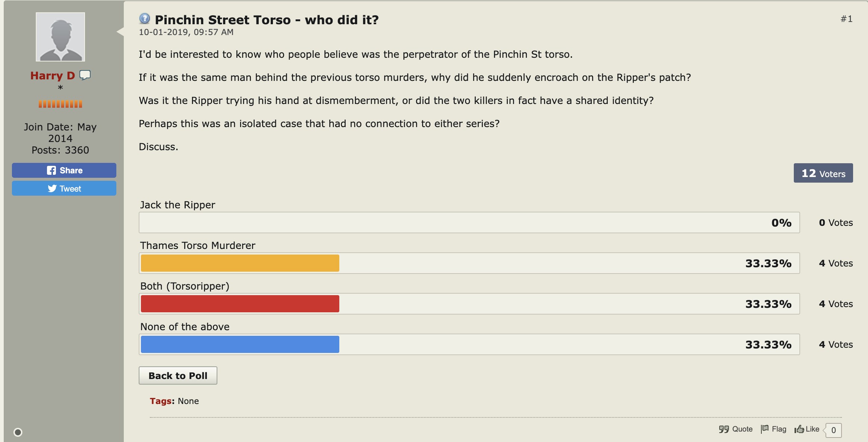Image resolution: width=868 pixels, height=442 pixels.
Task: Open Harry D's user profile link
Action: (53, 76)
